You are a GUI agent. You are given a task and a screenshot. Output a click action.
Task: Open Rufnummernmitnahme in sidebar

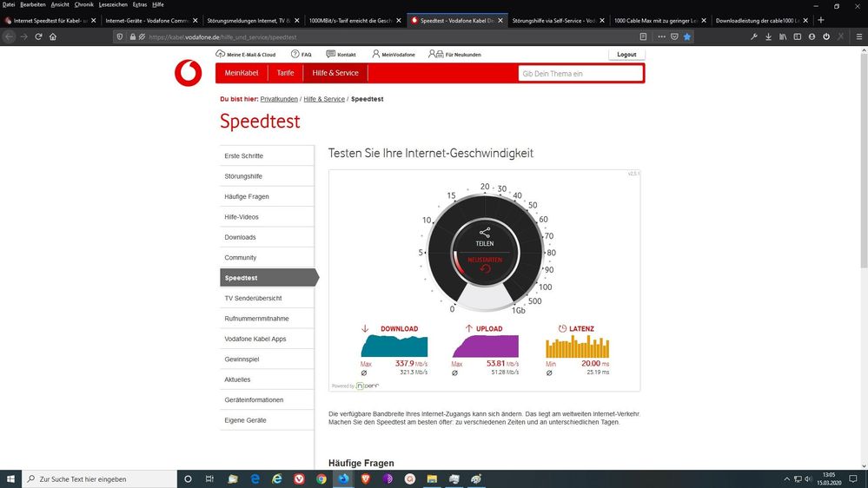267,319
